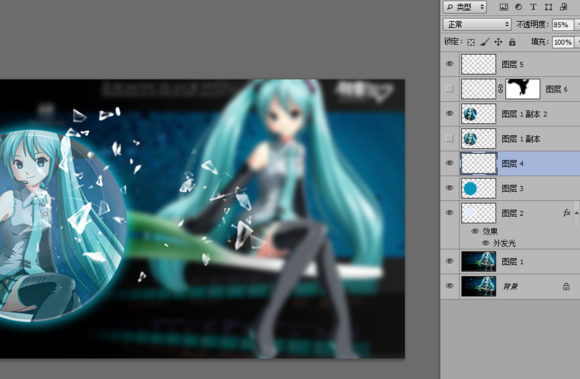This screenshot has height=379, width=580.
Task: Click lock all padlock icon
Action: 512,42
